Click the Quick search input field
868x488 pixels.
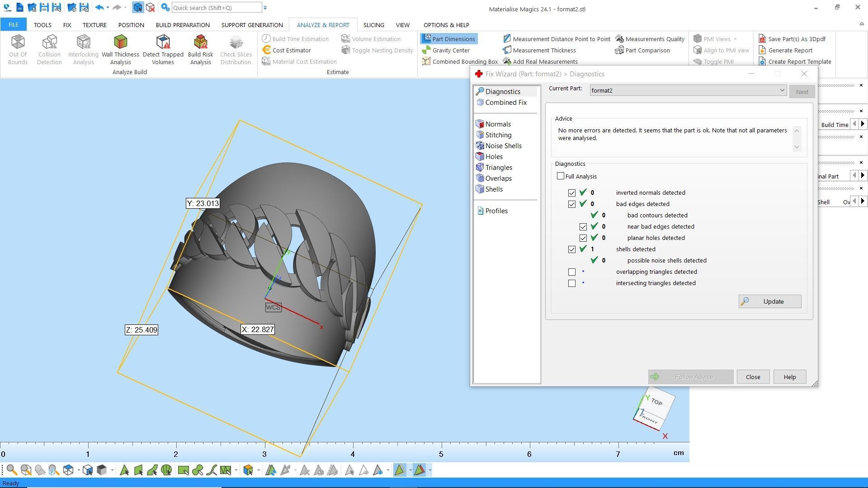216,8
